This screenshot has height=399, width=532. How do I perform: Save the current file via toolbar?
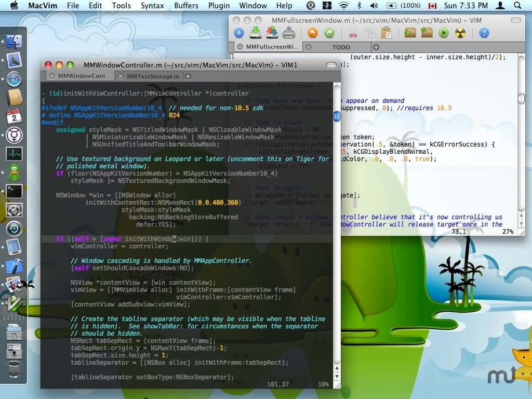[x=255, y=33]
